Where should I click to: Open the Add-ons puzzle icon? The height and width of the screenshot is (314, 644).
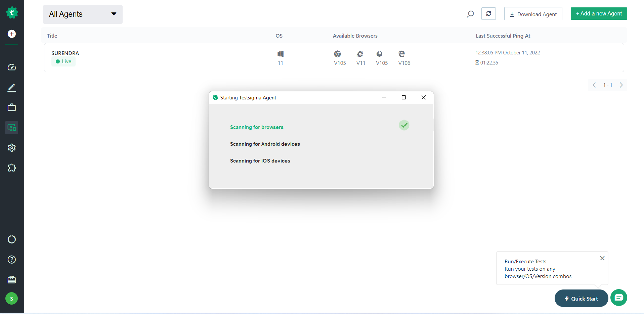[12, 168]
